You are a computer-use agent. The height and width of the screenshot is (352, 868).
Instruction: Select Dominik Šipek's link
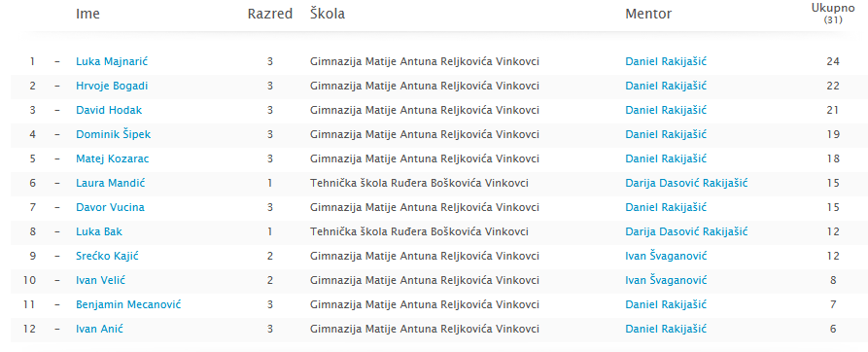[113, 134]
